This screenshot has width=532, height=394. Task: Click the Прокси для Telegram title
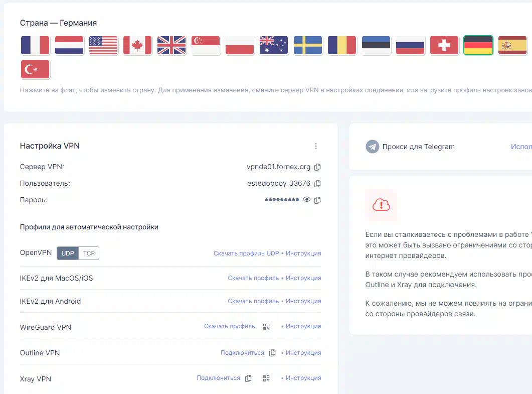[x=418, y=147]
